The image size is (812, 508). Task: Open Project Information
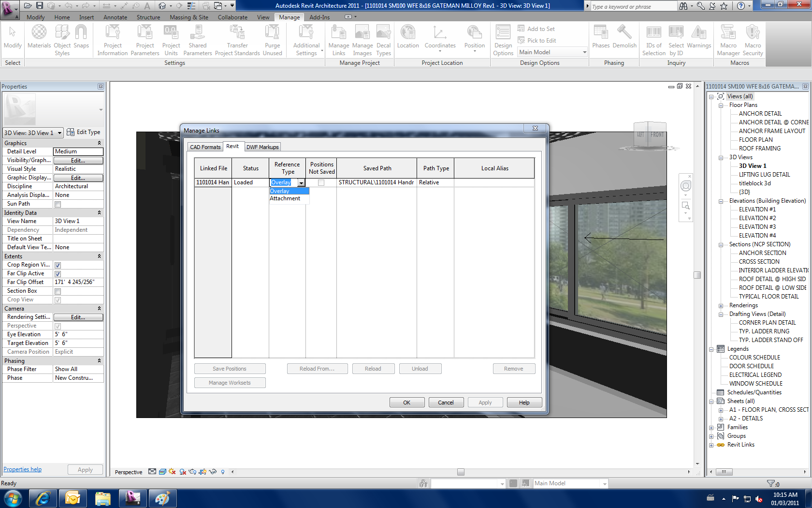point(113,40)
